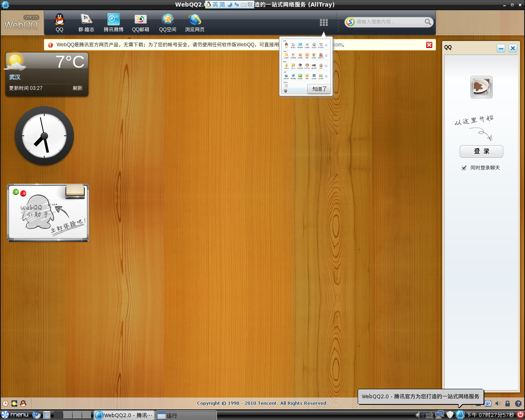Dismiss the yellow security notice with red X
The width and height of the screenshot is (525, 420).
tap(429, 45)
